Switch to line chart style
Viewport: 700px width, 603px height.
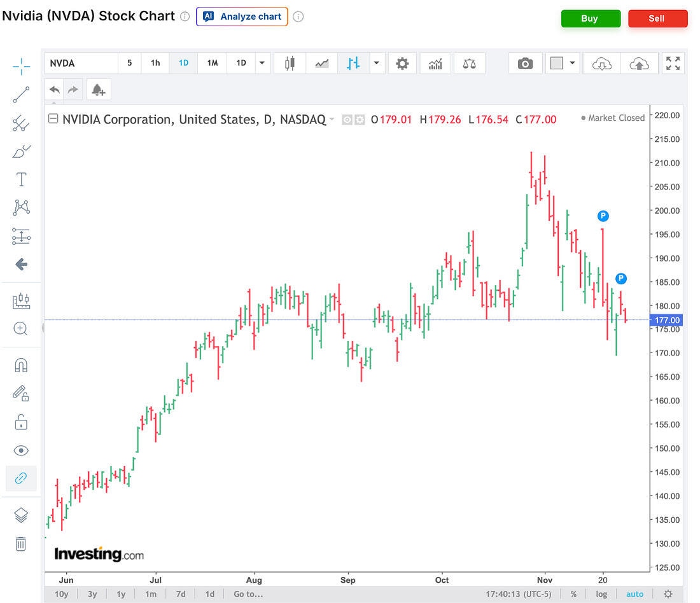(x=322, y=64)
